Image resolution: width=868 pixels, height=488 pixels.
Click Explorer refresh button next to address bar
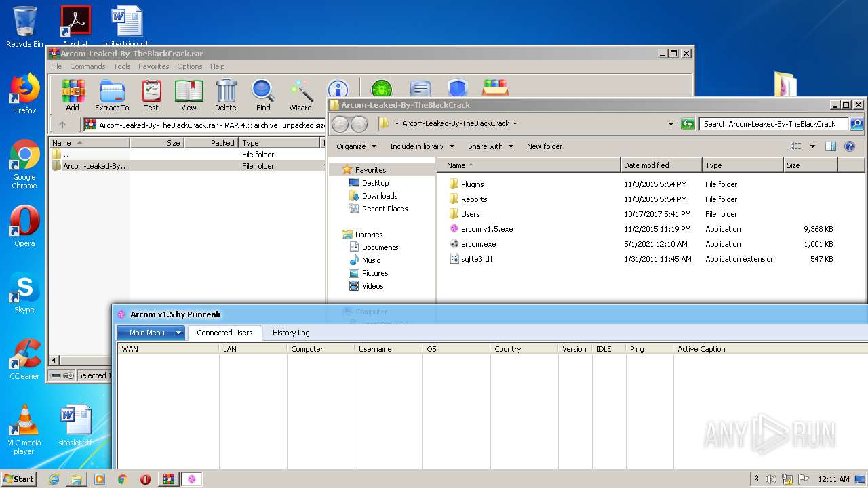coord(688,123)
